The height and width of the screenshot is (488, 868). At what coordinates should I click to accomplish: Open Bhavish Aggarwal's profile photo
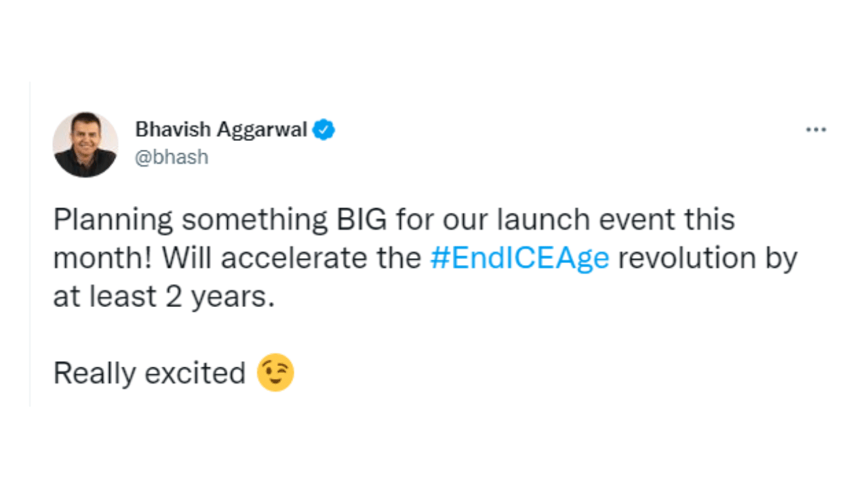85,144
